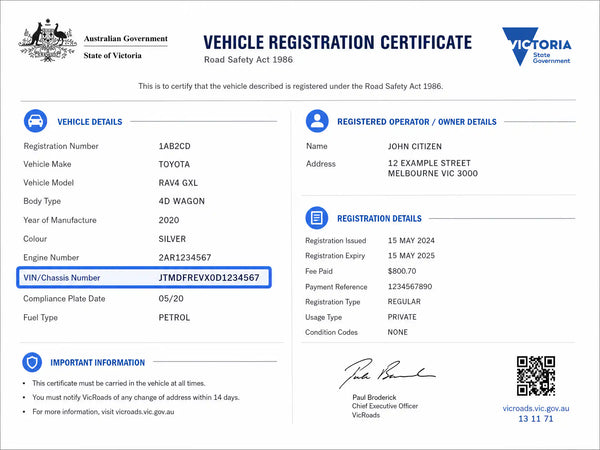Screen dimensions: 600x450
Task: Click the address line 12 EXAMPLE STREET
Action: click(429, 163)
